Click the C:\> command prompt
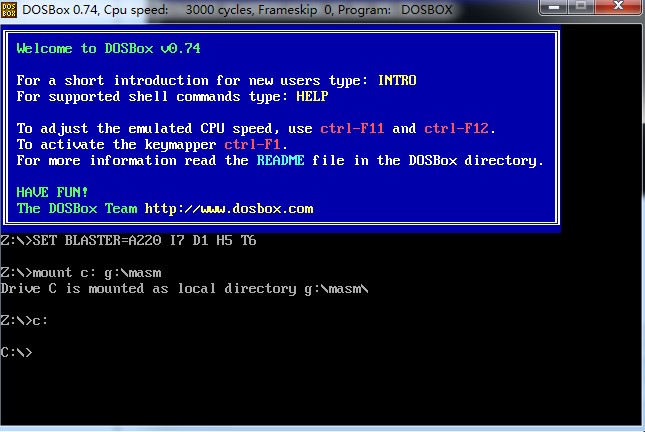Viewport: 645px width, 432px height. (16, 353)
